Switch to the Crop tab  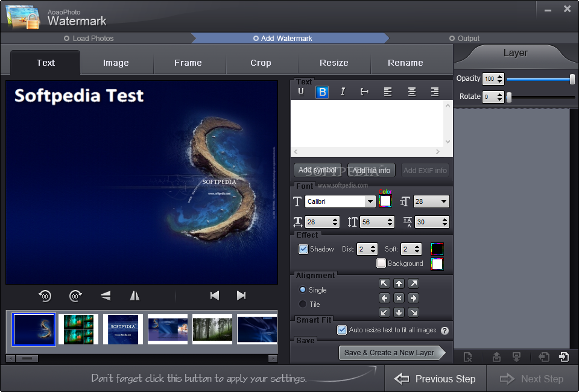click(x=261, y=63)
